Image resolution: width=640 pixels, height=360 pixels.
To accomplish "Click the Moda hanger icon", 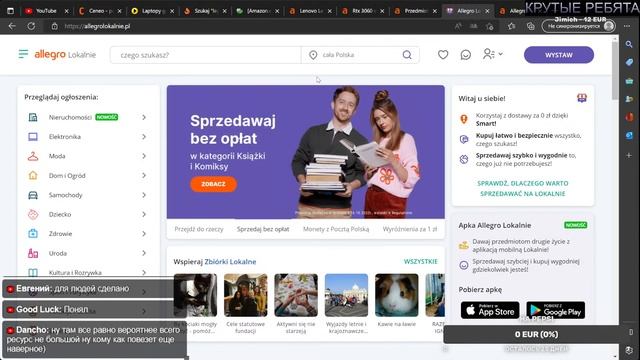I will (33, 156).
